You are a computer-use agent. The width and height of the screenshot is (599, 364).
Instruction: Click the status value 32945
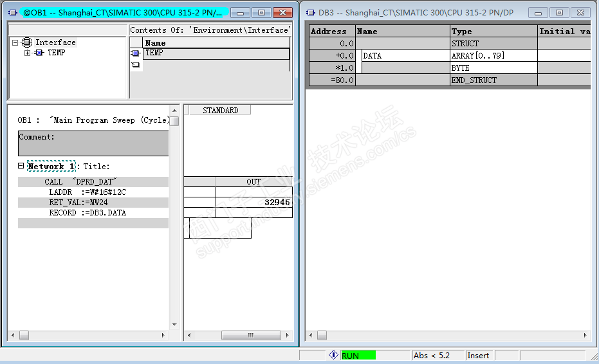(x=277, y=203)
